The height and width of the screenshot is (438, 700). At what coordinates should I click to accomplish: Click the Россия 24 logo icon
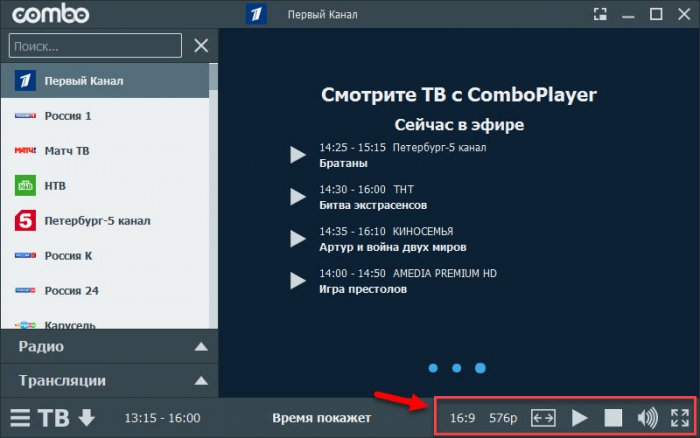coord(25,290)
